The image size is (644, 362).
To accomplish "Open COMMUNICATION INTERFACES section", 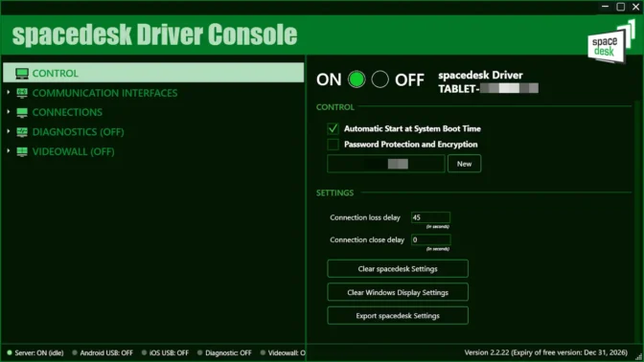I will tap(104, 93).
